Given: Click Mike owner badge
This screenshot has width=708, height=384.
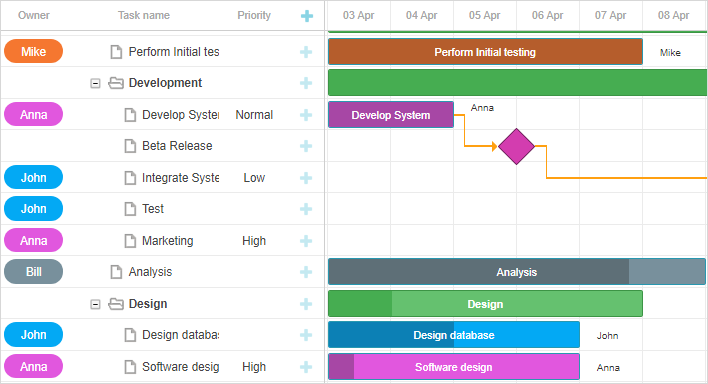Looking at the screenshot, I should [33, 52].
